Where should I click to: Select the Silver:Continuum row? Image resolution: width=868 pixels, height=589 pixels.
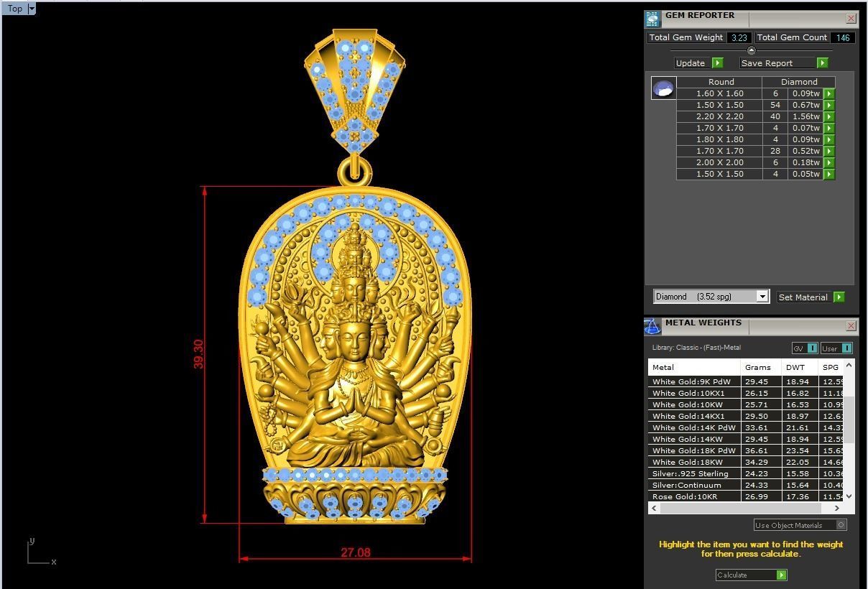(x=746, y=485)
